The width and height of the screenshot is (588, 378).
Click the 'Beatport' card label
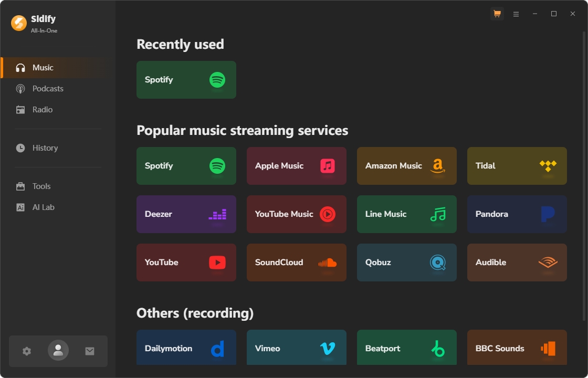click(x=383, y=349)
